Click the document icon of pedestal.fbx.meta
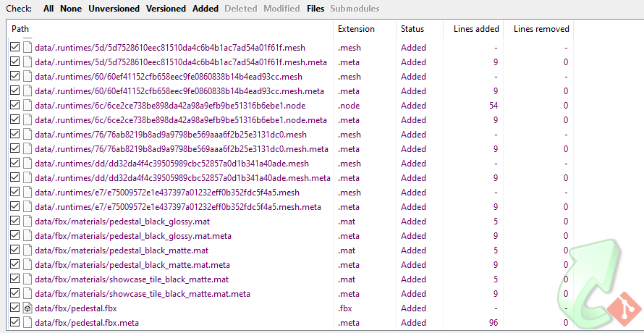 tap(27, 322)
